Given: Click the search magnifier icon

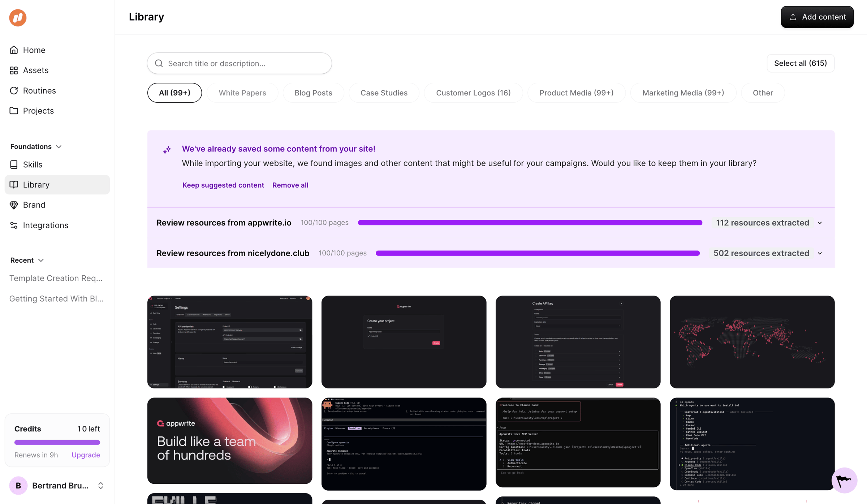Looking at the screenshot, I should pos(159,63).
